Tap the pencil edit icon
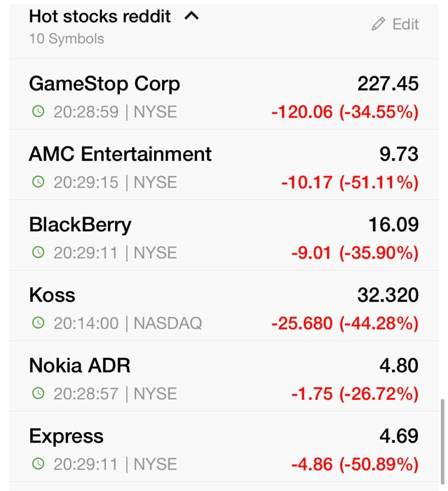The image size is (448, 491). pos(378,24)
